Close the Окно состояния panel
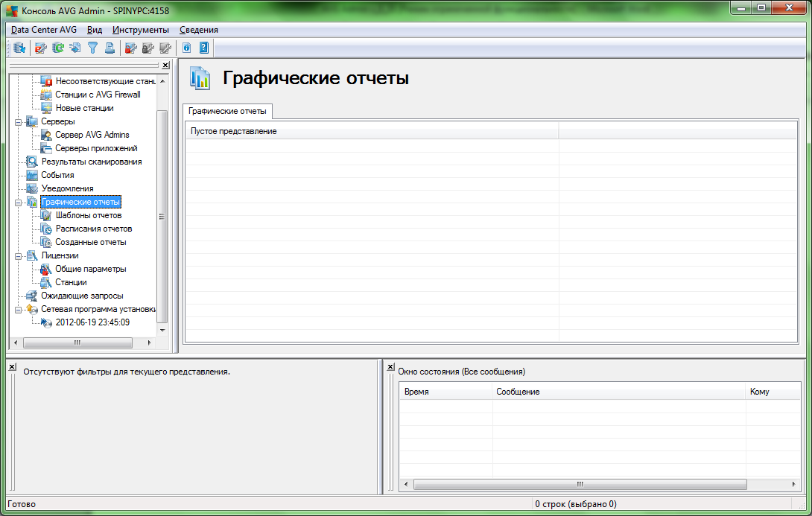 [x=391, y=366]
